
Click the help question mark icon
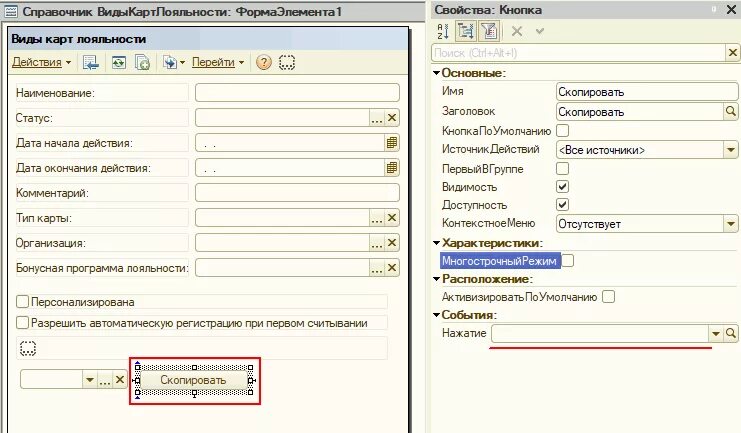click(264, 62)
